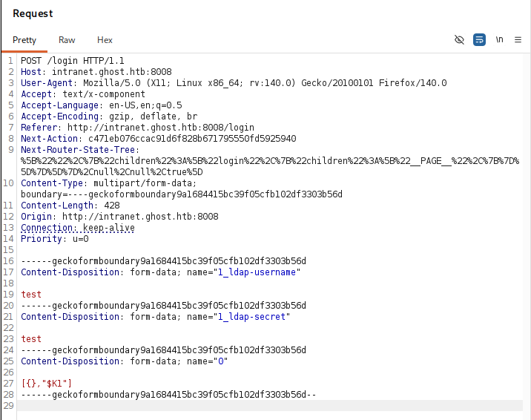Click intranet.ghost.htb:8008 host value
This screenshot has width=531, height=420.
[112, 72]
